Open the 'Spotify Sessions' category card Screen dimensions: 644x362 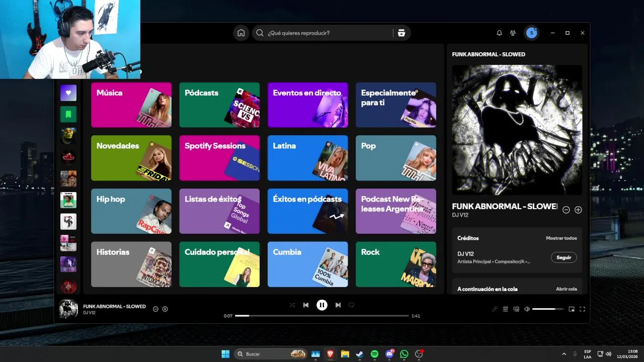pos(219,158)
